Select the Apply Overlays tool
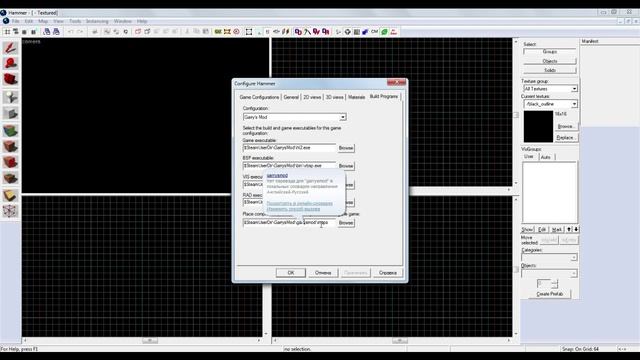 pos(10,178)
